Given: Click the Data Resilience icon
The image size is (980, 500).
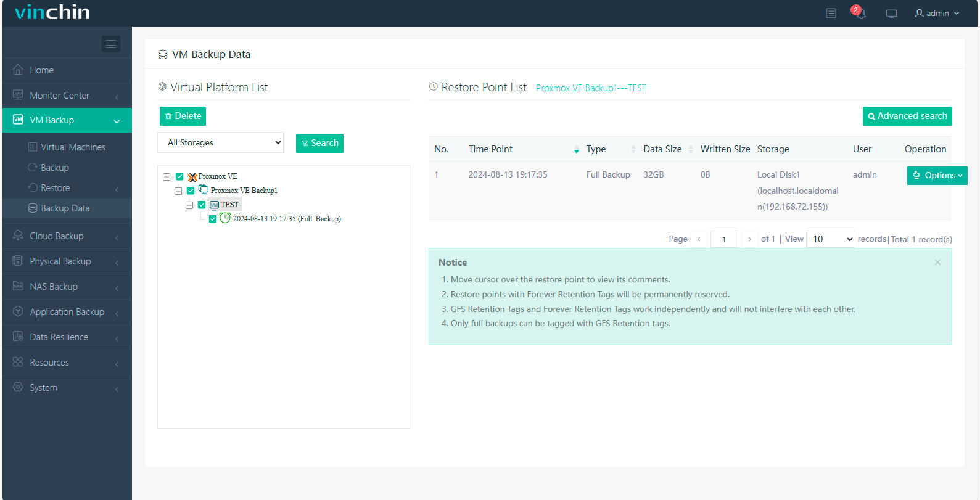Looking at the screenshot, I should pyautogui.click(x=18, y=337).
